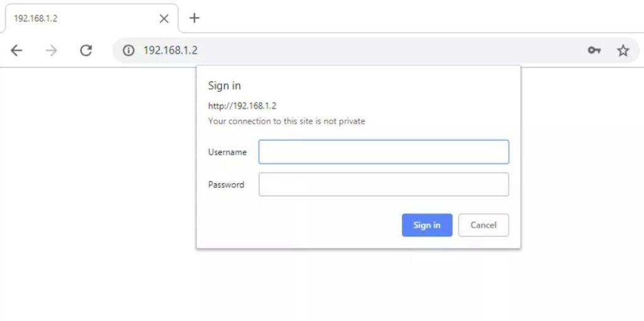Click the connection not private warning text
The image size is (644, 321).
tap(286, 121)
